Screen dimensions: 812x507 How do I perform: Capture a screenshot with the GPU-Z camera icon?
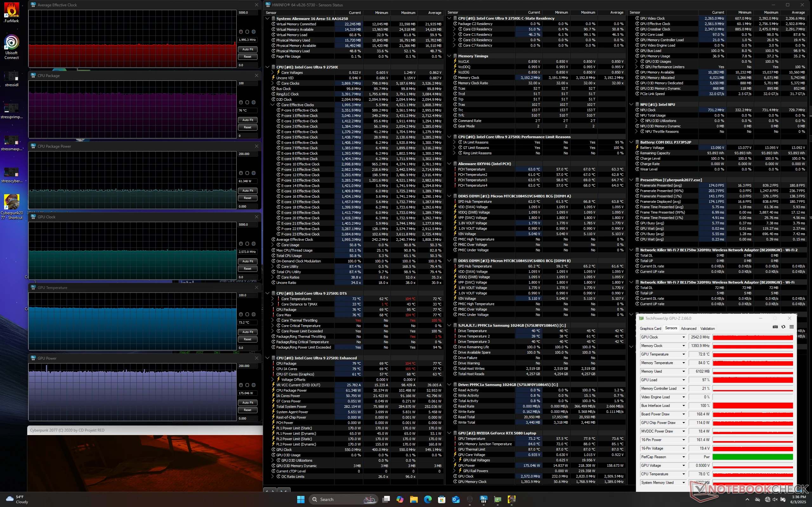[x=775, y=327]
